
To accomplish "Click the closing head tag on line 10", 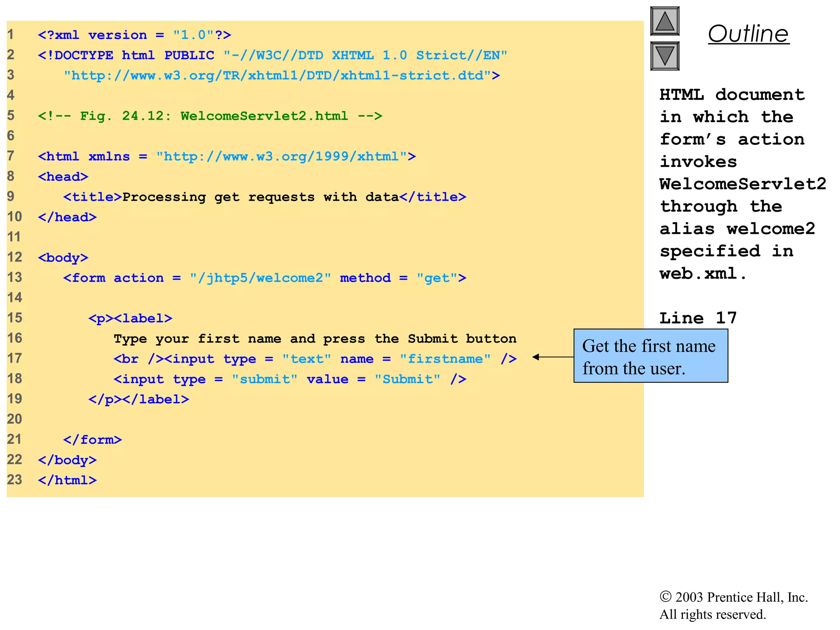I will [67, 217].
